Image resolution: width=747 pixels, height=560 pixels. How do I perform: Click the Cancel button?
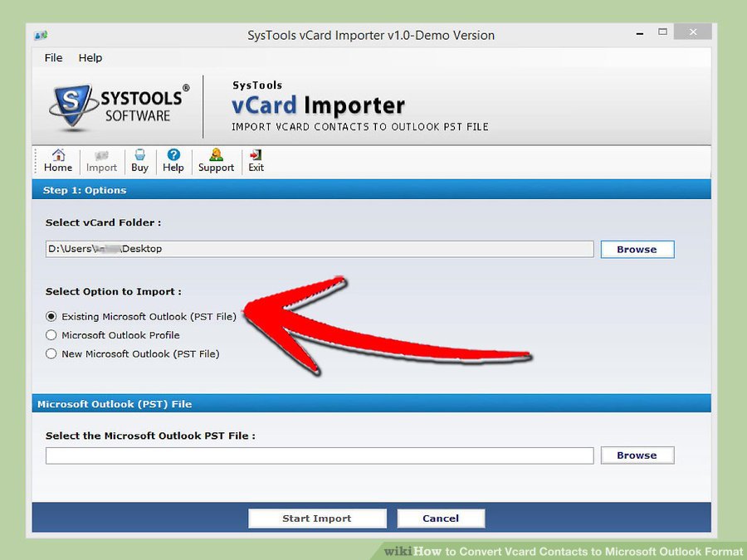tap(441, 519)
